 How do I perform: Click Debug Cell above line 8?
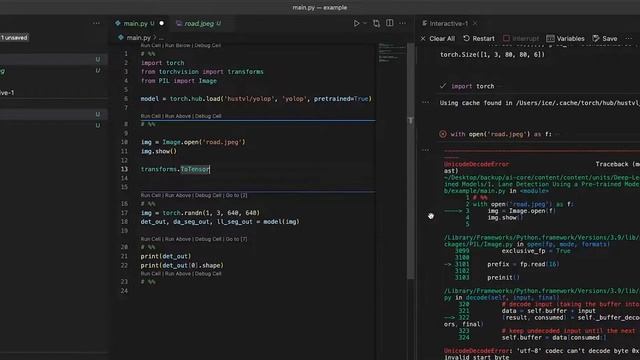208,116
